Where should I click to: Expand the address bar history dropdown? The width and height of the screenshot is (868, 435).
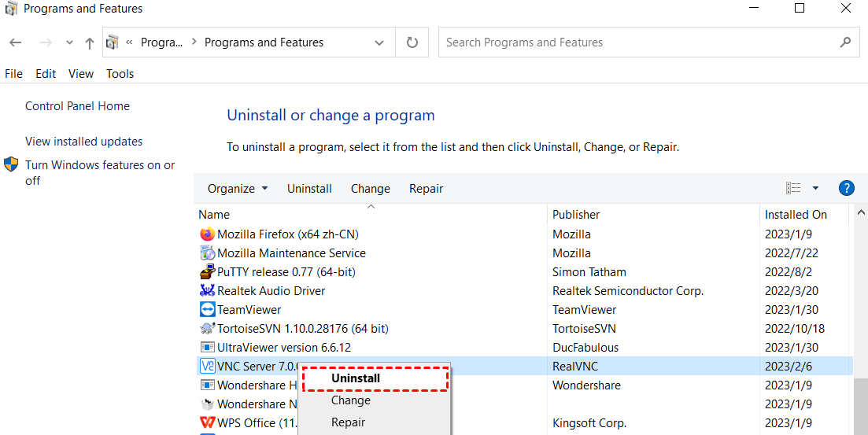380,43
